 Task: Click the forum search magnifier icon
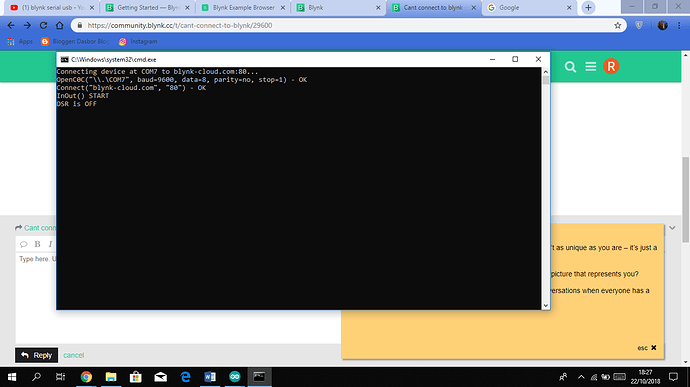tap(570, 67)
